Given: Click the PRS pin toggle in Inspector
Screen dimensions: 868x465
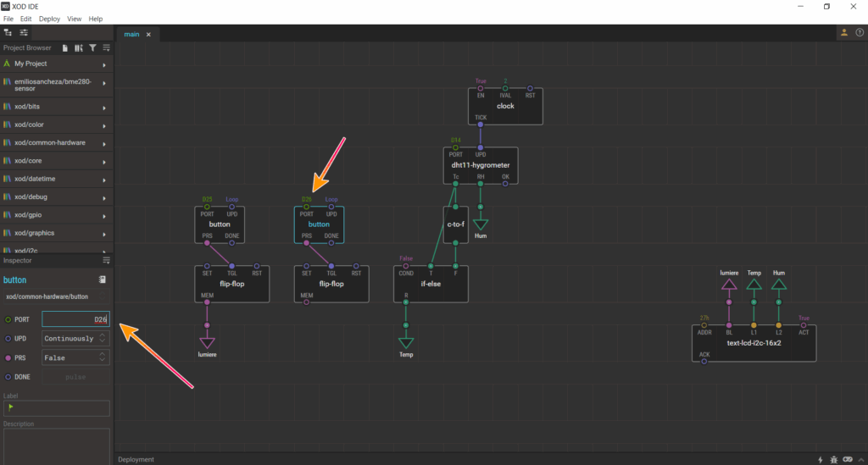Looking at the screenshot, I should click(x=8, y=357).
